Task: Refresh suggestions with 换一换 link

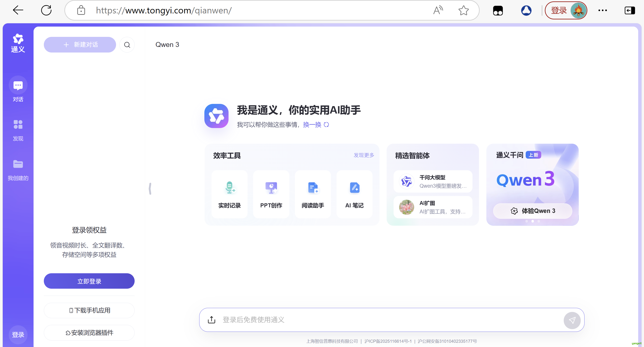Action: coord(316,125)
